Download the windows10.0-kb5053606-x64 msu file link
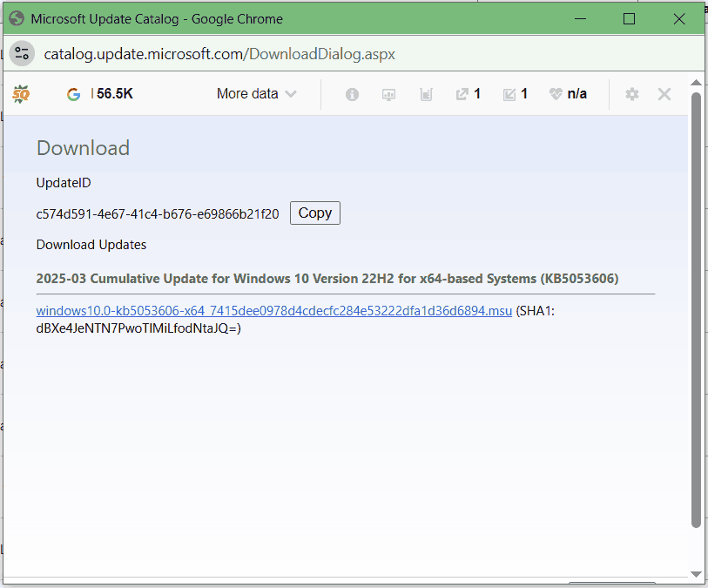Viewport: 708px width, 588px height. coord(274,311)
